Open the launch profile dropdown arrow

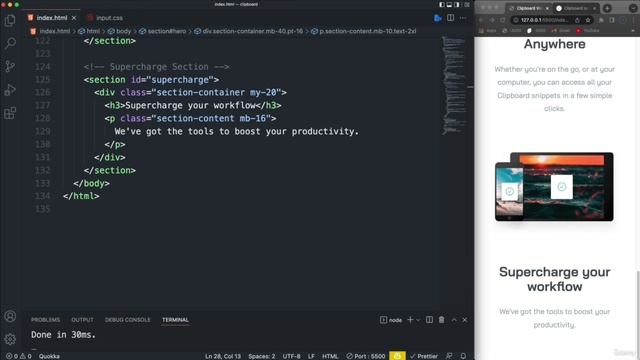coord(418,320)
